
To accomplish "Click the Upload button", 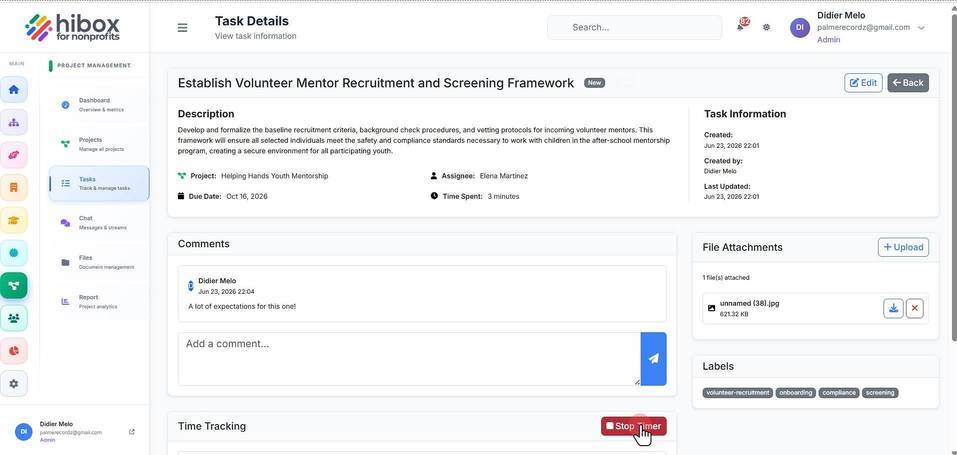I will pos(903,247).
